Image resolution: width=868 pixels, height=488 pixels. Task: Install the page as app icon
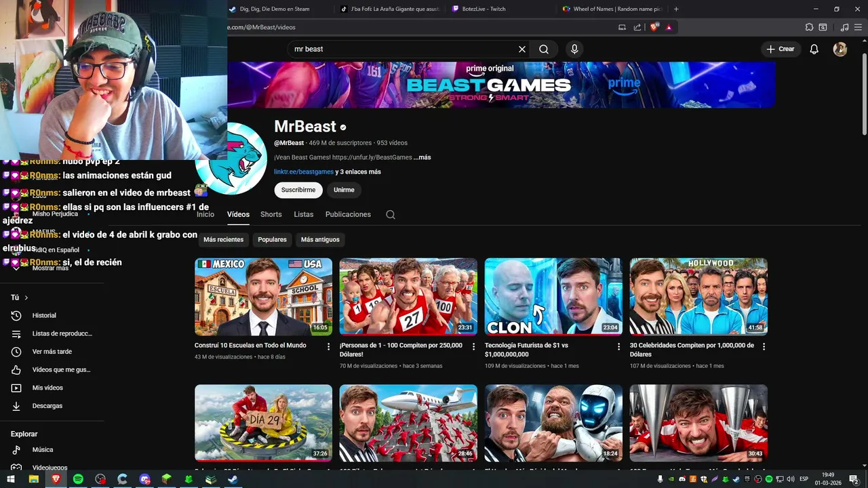[622, 27]
